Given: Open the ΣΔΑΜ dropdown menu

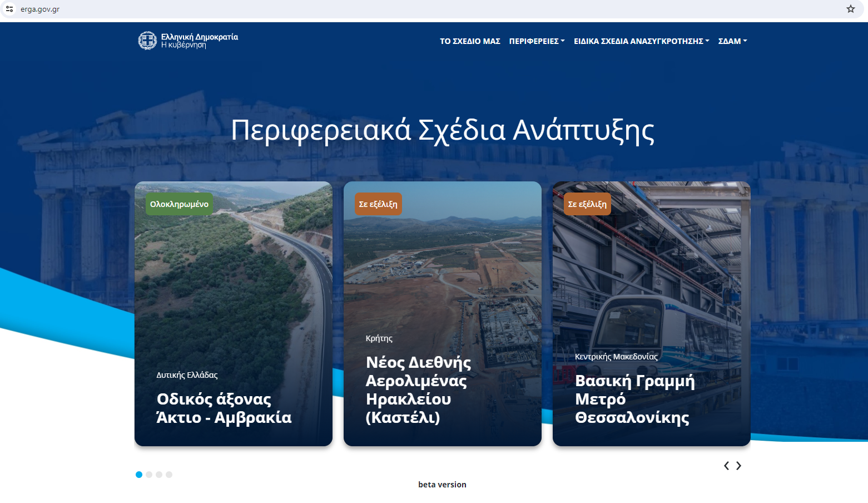Looking at the screenshot, I should 732,41.
